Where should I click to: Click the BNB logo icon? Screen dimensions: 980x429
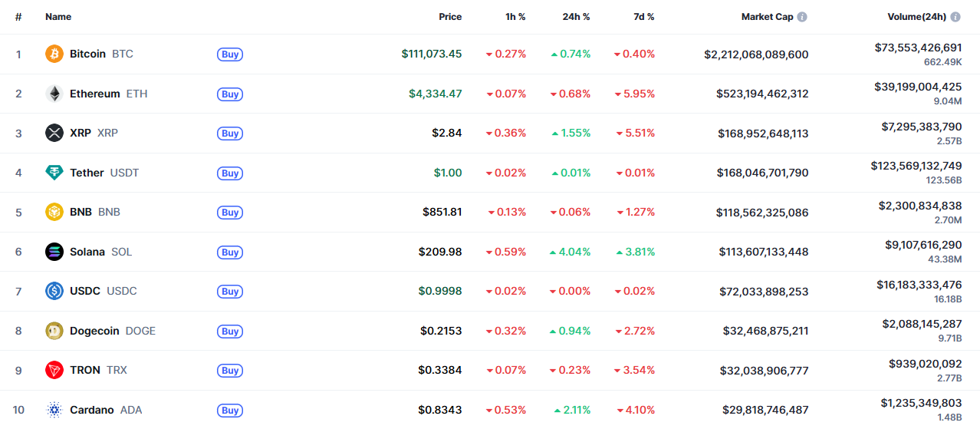[54, 212]
